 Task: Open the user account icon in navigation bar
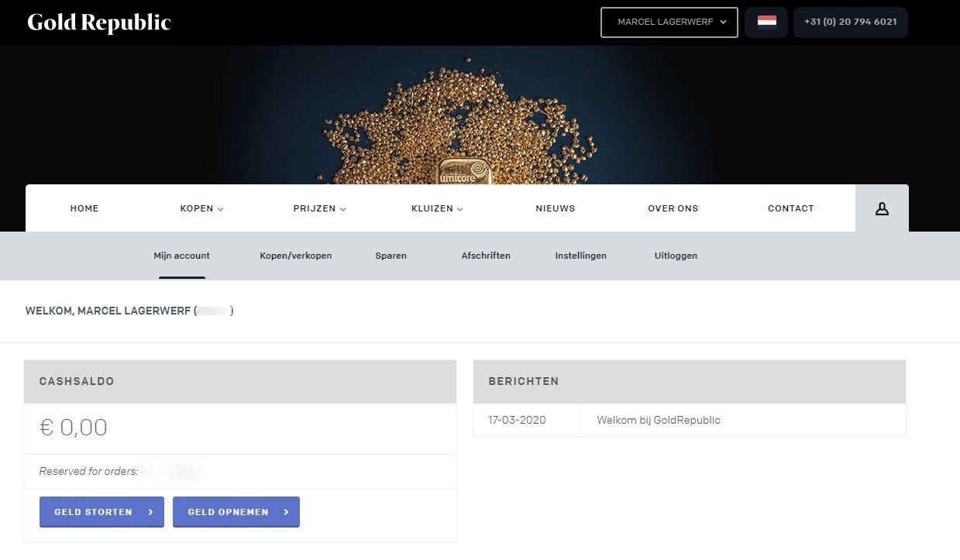[x=882, y=208]
